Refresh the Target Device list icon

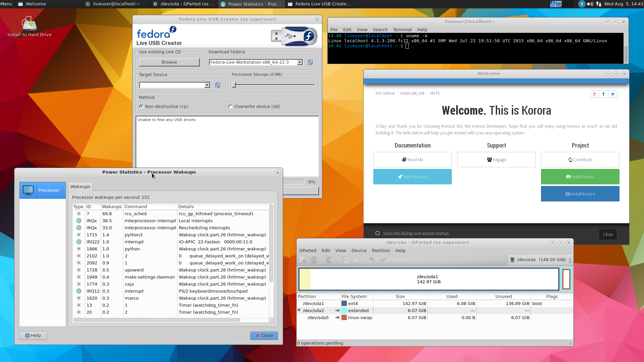click(x=218, y=85)
